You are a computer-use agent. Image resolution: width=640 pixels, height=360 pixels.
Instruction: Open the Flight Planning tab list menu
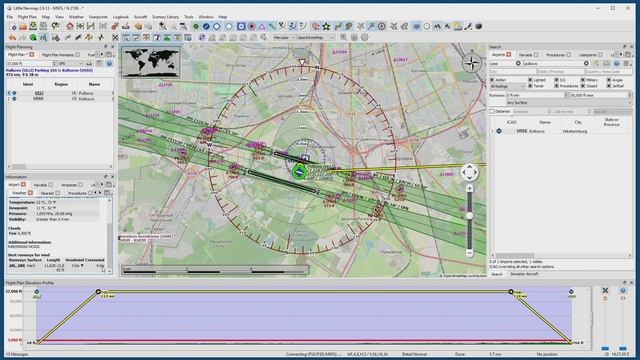(109, 54)
